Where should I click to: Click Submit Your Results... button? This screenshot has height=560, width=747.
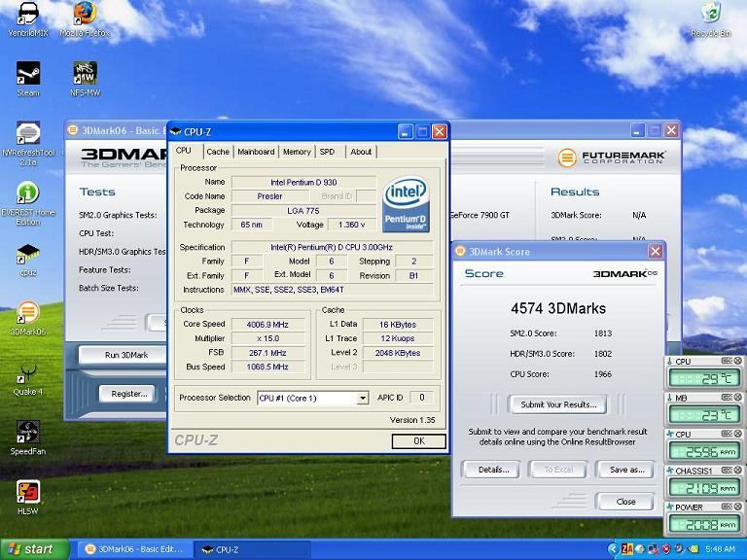[x=558, y=404]
